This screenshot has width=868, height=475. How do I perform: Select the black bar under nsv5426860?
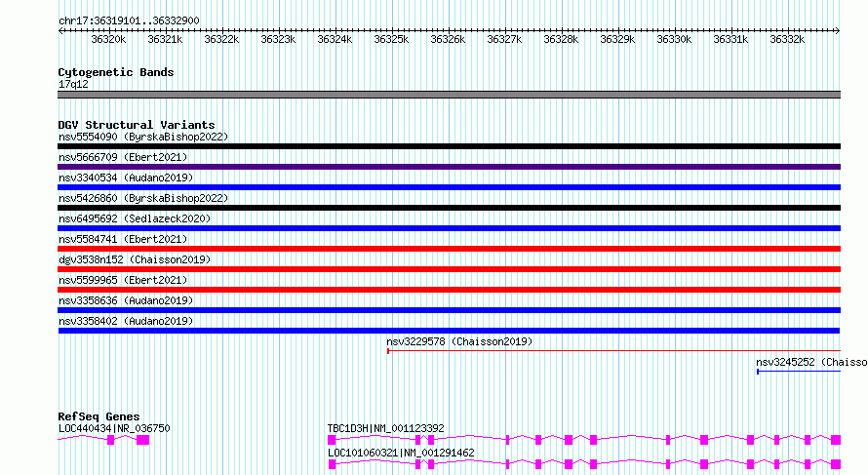click(x=449, y=208)
